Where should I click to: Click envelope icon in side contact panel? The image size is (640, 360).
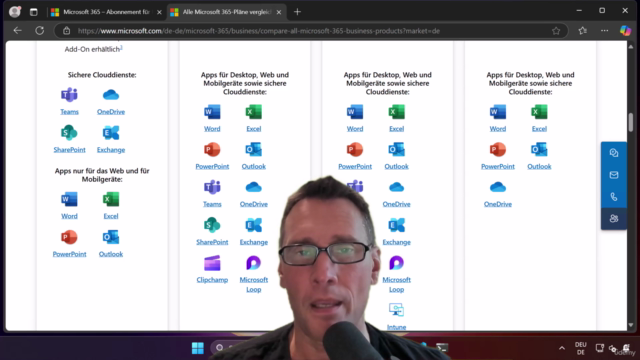(614, 175)
